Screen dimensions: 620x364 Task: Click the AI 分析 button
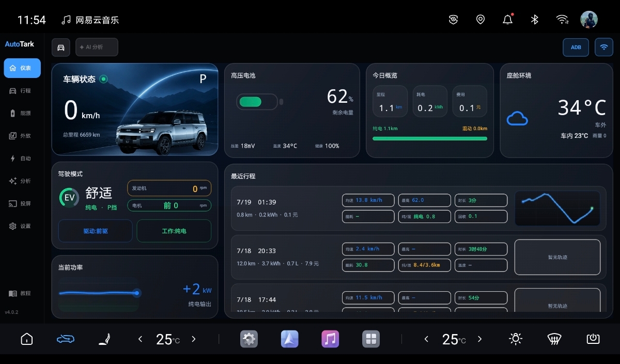97,47
